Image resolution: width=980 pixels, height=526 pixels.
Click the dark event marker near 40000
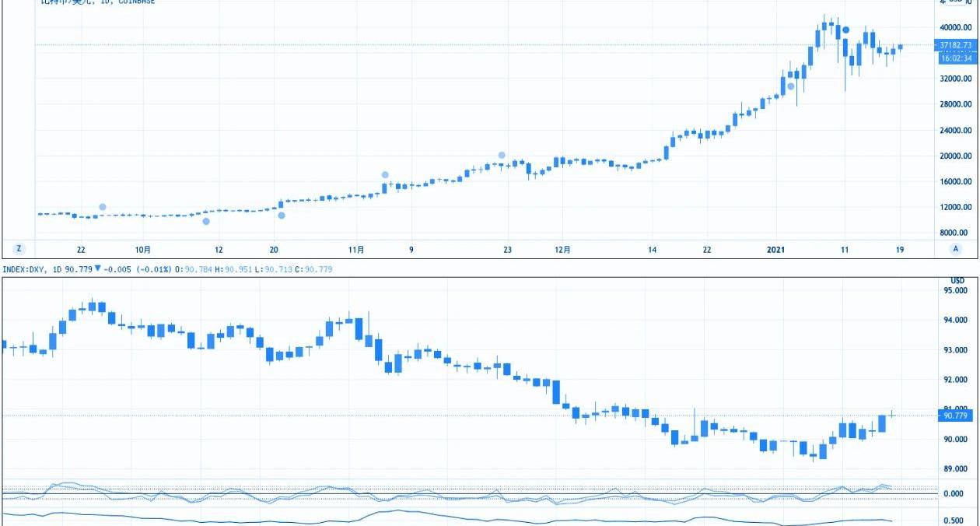(x=847, y=30)
